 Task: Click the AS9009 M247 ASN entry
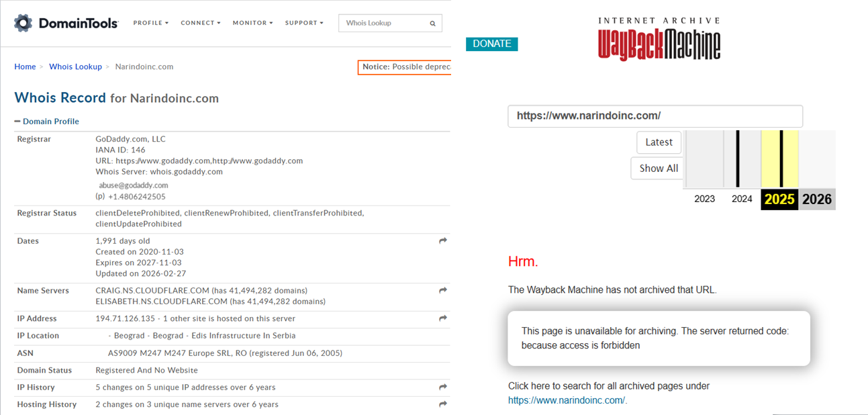[225, 353]
